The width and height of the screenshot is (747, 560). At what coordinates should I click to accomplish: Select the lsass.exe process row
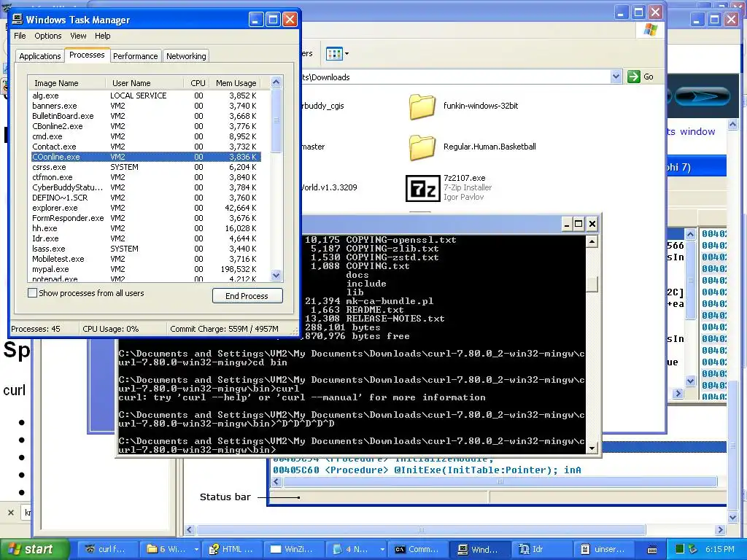tap(146, 249)
